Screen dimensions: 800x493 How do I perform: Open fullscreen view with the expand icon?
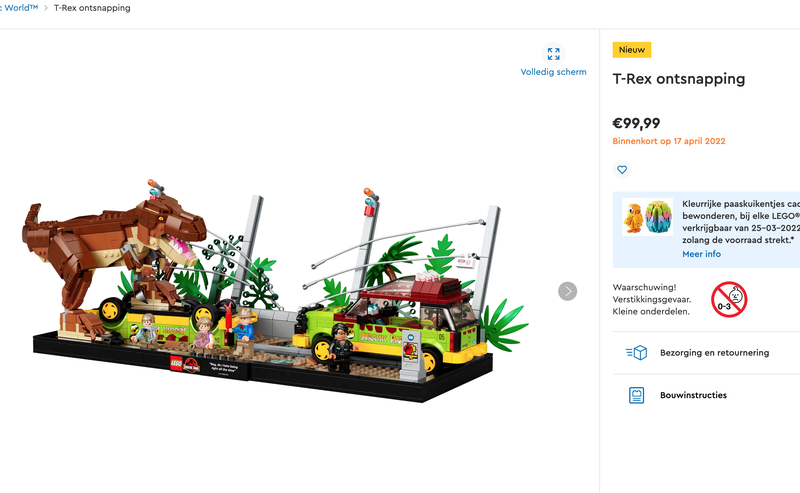click(554, 54)
